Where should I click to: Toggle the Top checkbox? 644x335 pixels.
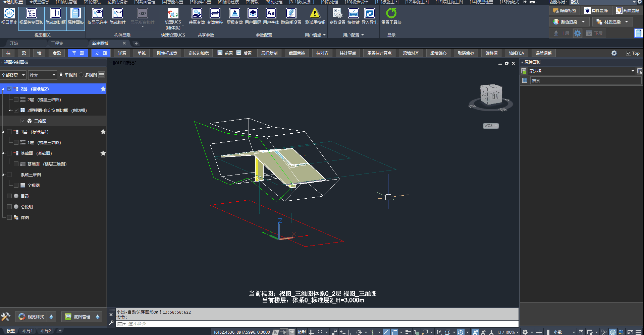[x=629, y=53]
